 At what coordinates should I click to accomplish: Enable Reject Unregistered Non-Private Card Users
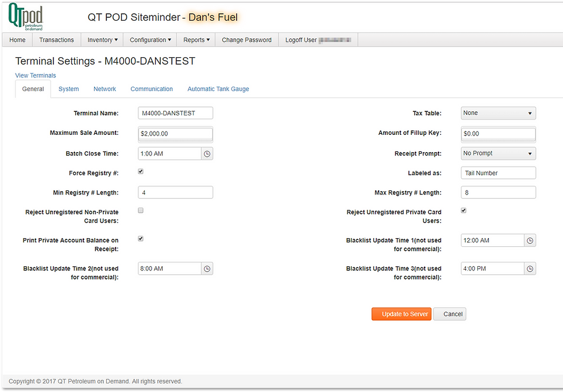141,211
